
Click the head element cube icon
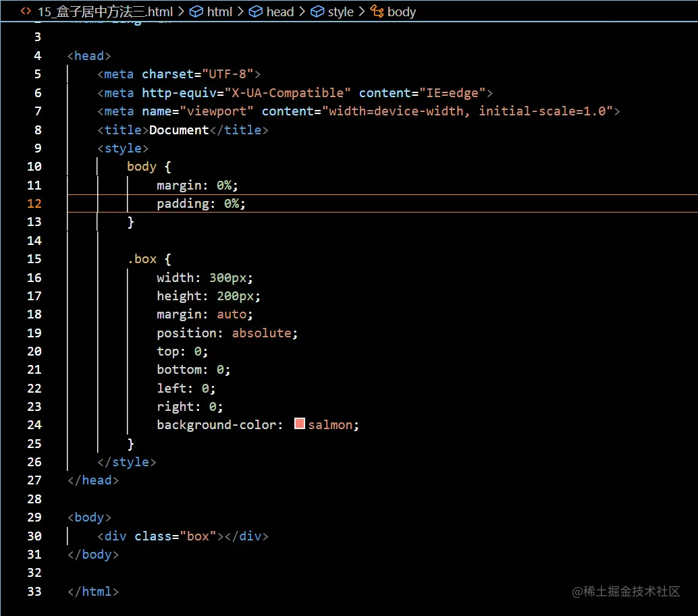[x=256, y=11]
